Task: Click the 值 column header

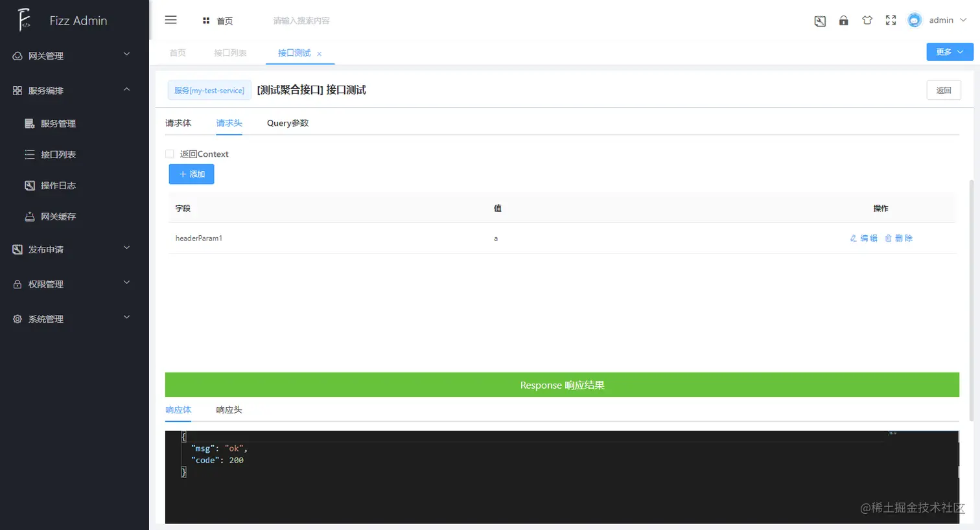Action: coord(498,208)
